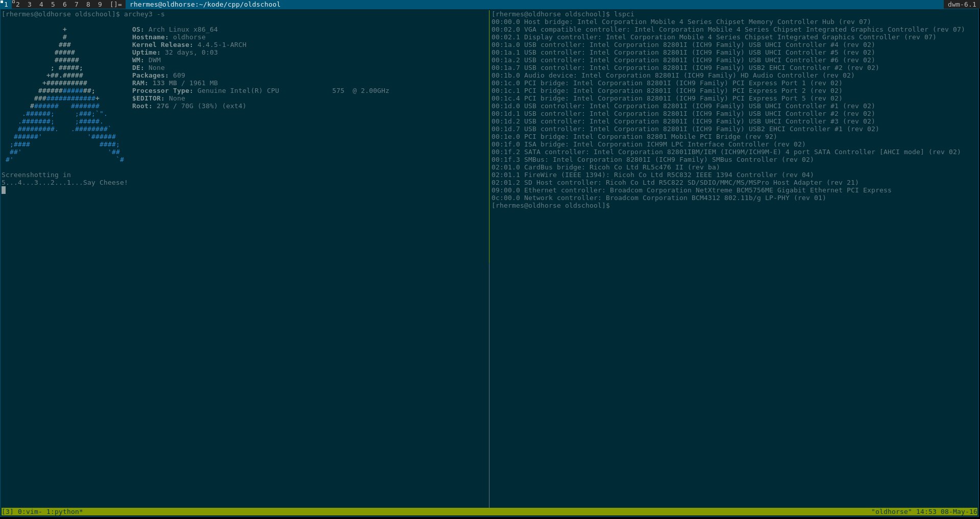Click the tmux hostname "oldhorse" in status bar

[892, 512]
